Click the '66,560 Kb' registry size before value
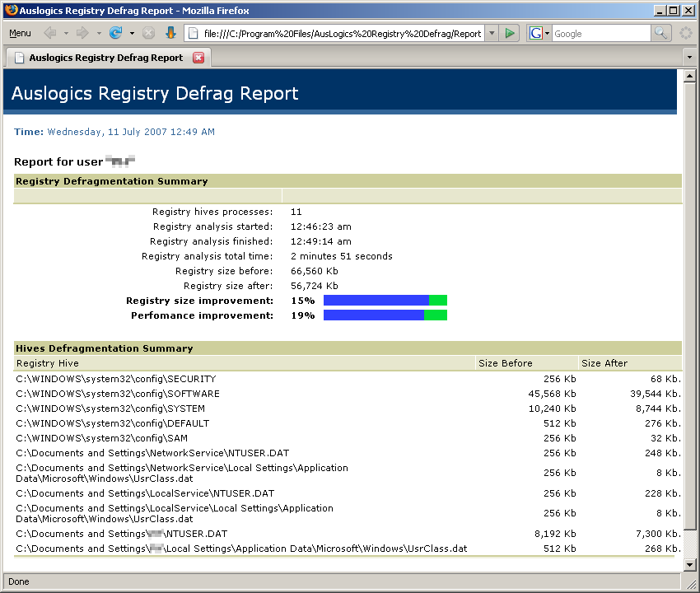The width and height of the screenshot is (700, 593). coord(315,271)
